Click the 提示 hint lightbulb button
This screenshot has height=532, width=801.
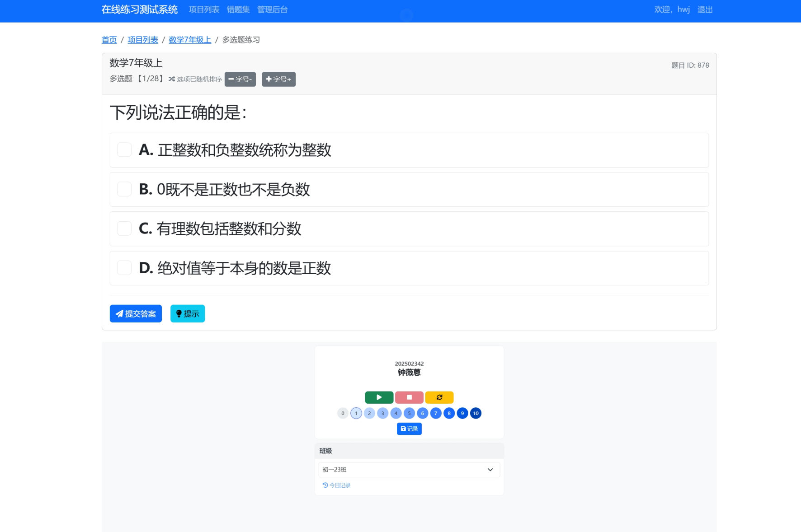(x=188, y=314)
